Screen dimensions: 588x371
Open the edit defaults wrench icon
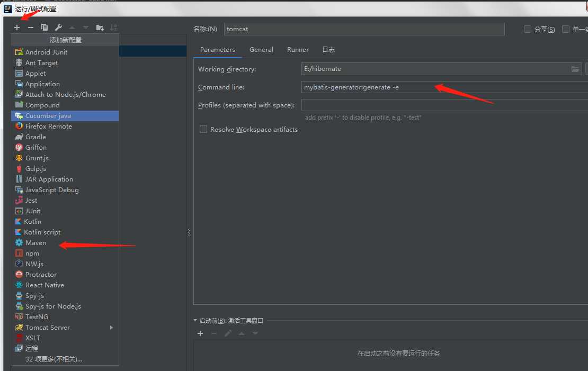(58, 28)
